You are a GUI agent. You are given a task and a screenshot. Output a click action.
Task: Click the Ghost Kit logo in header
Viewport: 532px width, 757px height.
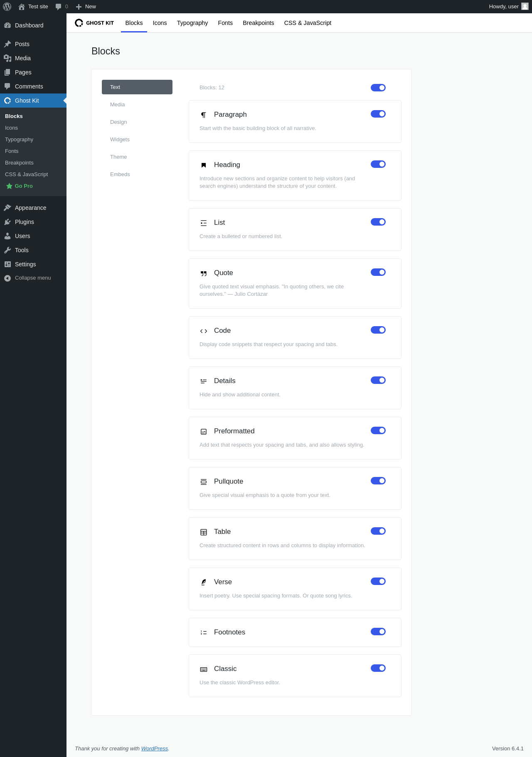point(94,23)
